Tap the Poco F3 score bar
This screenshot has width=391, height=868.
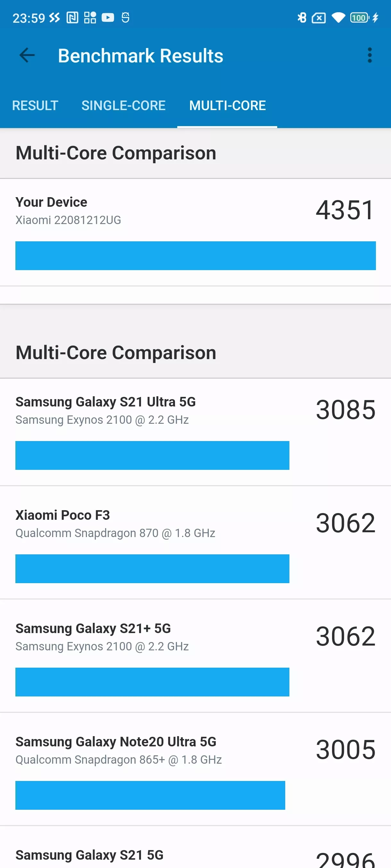tap(152, 568)
